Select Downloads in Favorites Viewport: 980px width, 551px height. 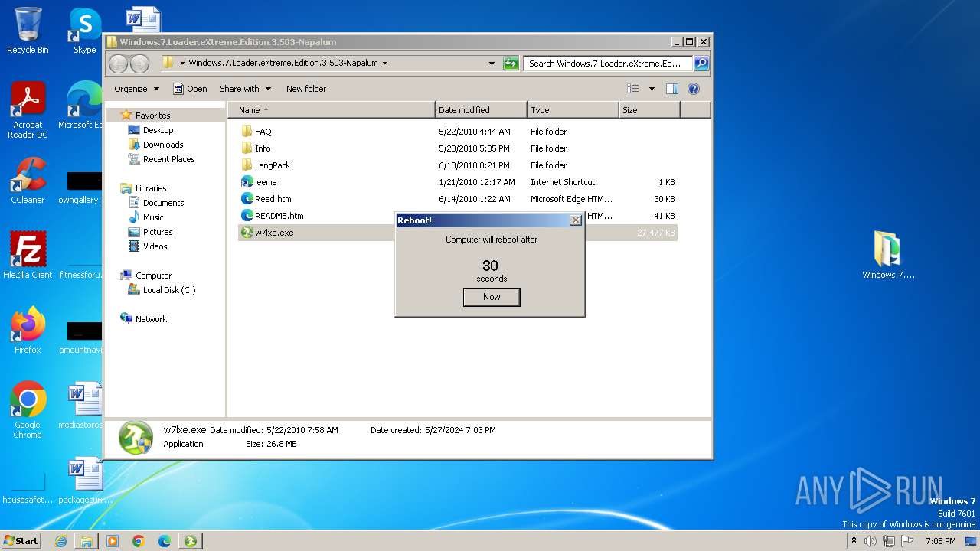click(162, 145)
